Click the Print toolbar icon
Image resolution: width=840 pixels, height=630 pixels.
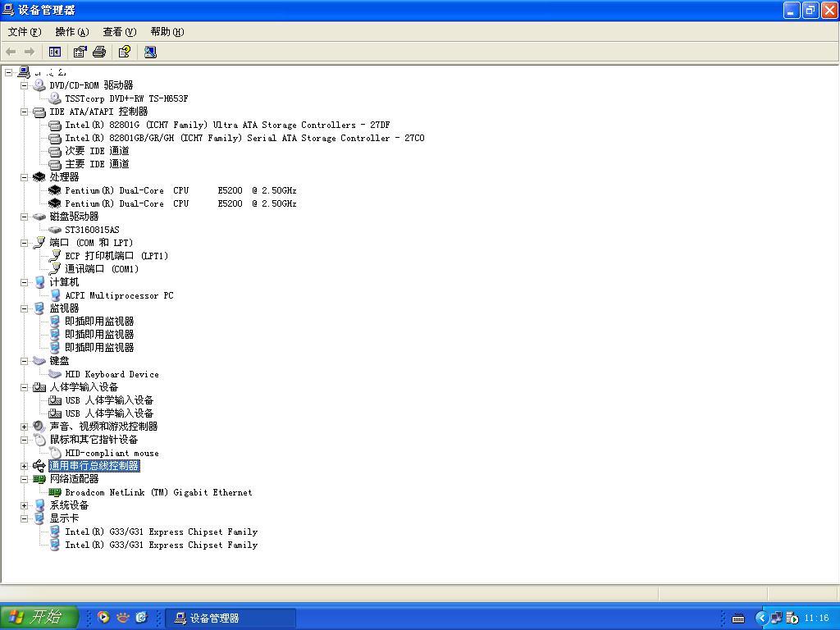(x=99, y=52)
